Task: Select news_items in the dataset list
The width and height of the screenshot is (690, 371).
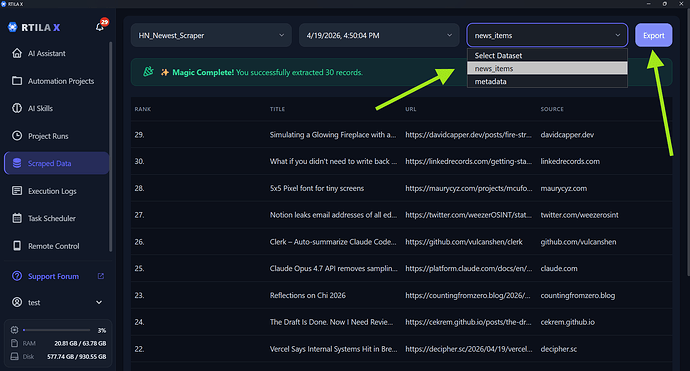Action: (x=547, y=68)
